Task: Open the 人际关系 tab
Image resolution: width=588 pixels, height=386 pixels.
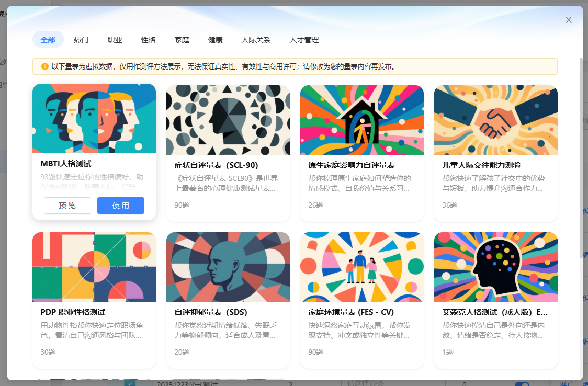Action: point(256,40)
